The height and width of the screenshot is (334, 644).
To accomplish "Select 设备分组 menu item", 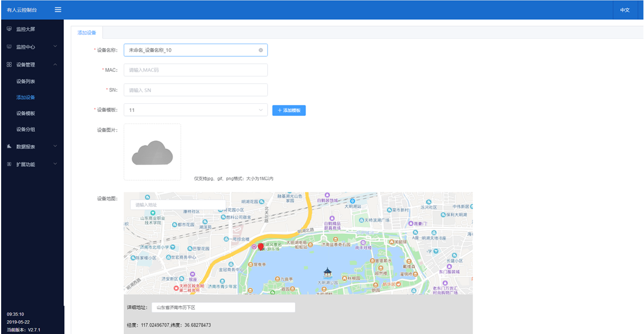I will (x=26, y=129).
